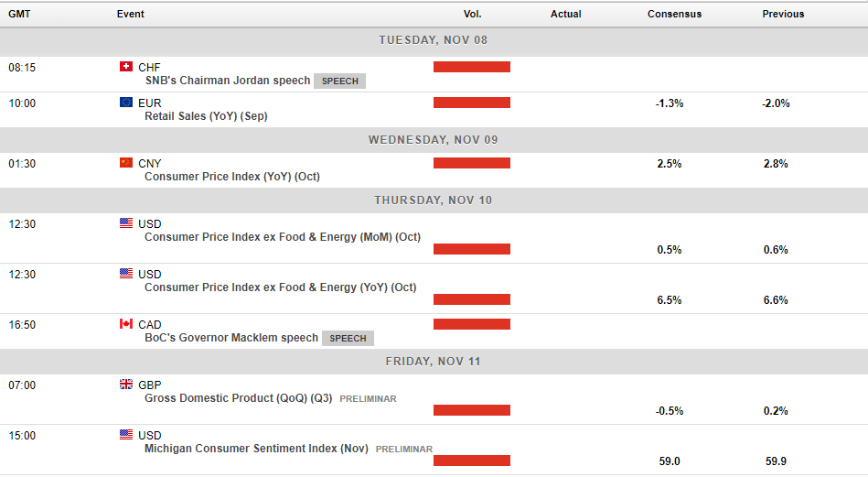
Task: Click the Canada flag icon beside CAD
Action: tap(126, 324)
